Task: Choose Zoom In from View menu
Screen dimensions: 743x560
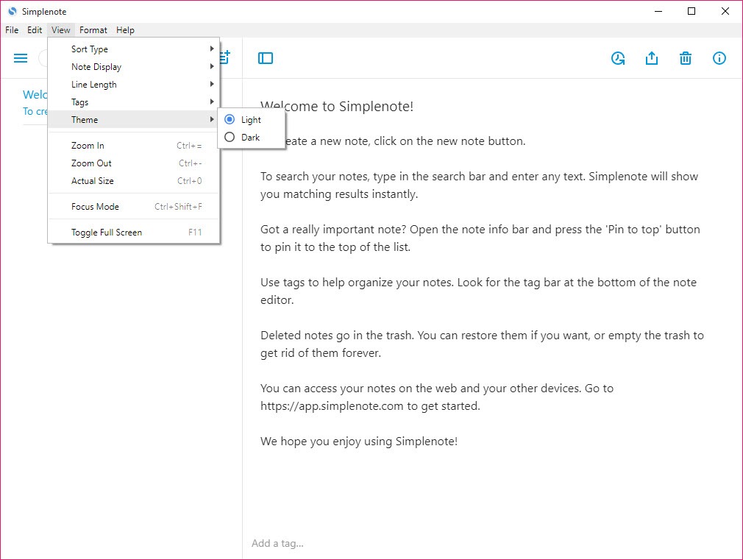Action: pyautogui.click(x=134, y=146)
